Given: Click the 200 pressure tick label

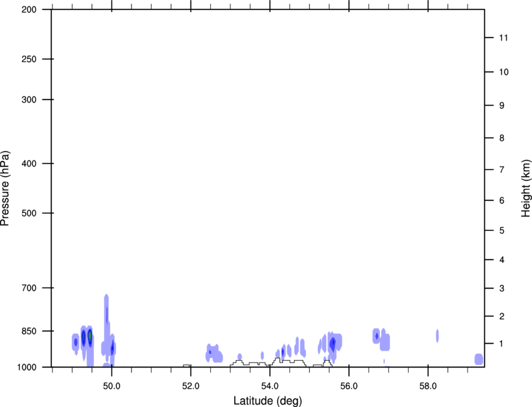Looking at the screenshot, I should (29, 9).
